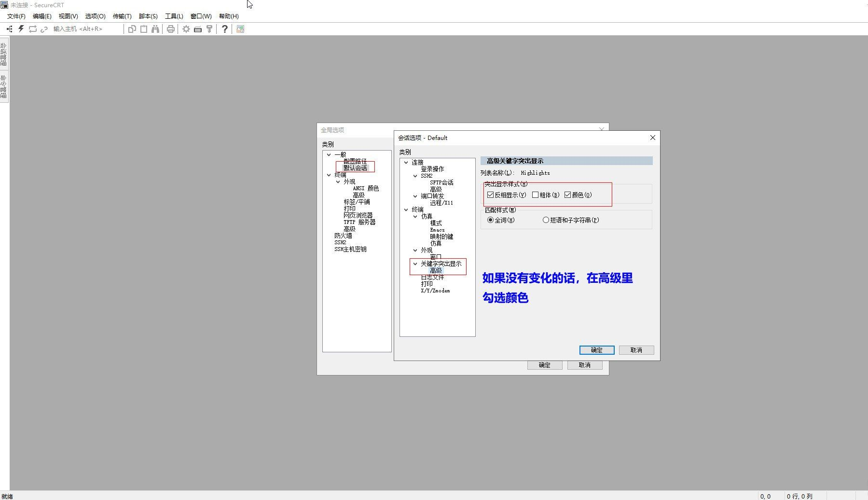Select 防火墙 in global options tree

(x=343, y=236)
